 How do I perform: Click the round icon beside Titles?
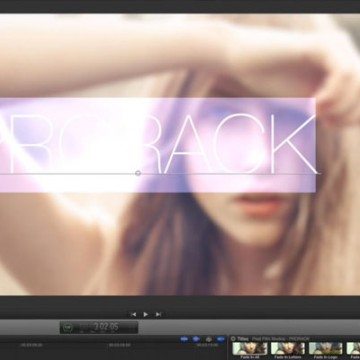click(233, 339)
